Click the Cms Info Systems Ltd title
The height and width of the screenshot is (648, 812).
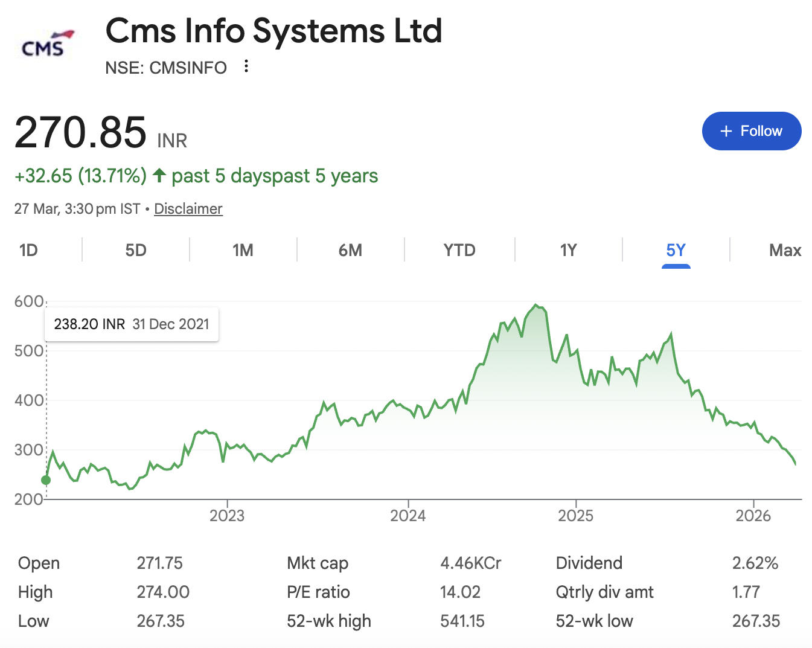point(273,31)
